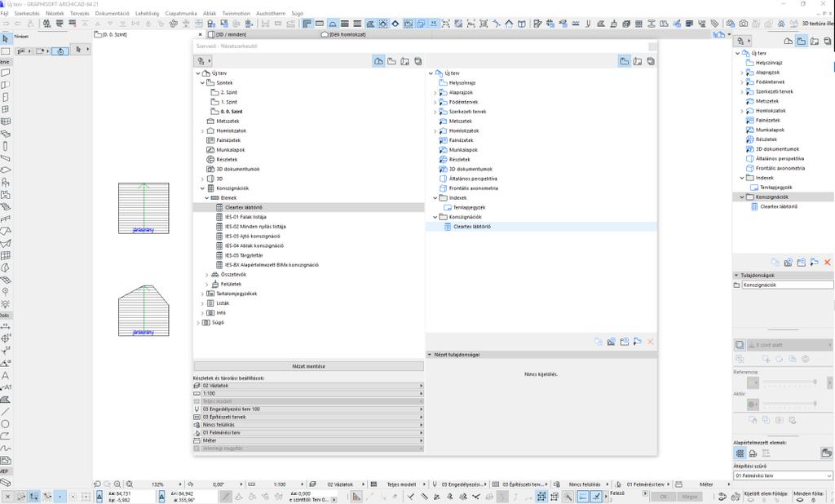Select IES-01 Falak listája in left tree
Viewport: 835px width, 504px height.
click(245, 217)
